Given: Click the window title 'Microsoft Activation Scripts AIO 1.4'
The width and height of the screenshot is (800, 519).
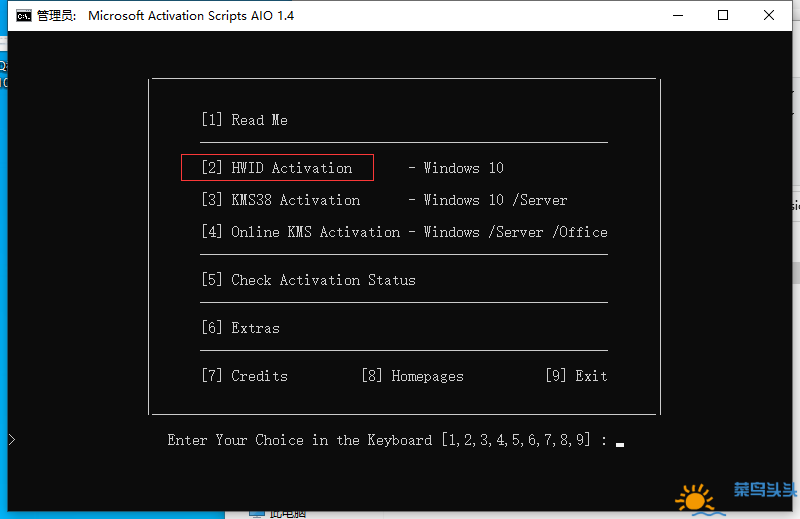Looking at the screenshot, I should 191,16.
